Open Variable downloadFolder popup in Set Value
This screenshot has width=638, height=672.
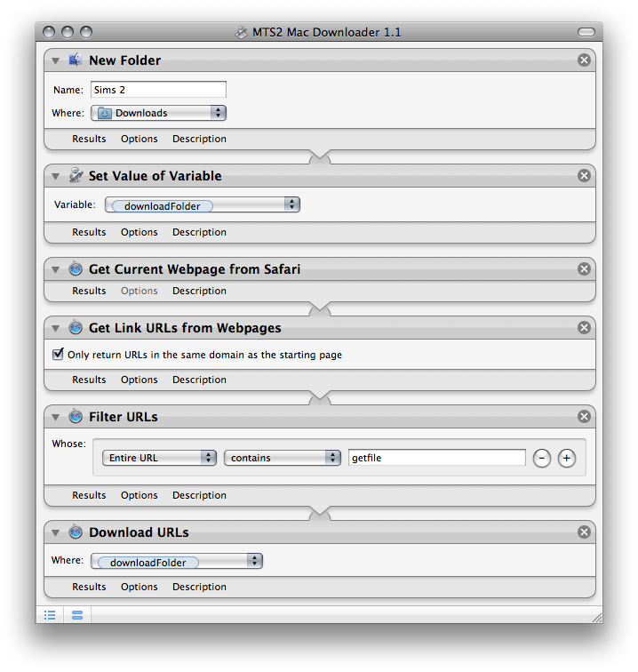click(203, 204)
